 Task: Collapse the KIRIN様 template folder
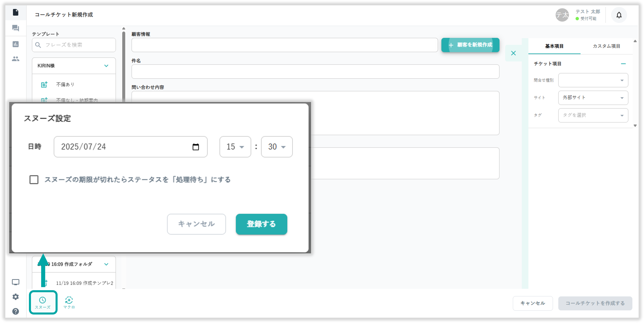[x=106, y=66]
